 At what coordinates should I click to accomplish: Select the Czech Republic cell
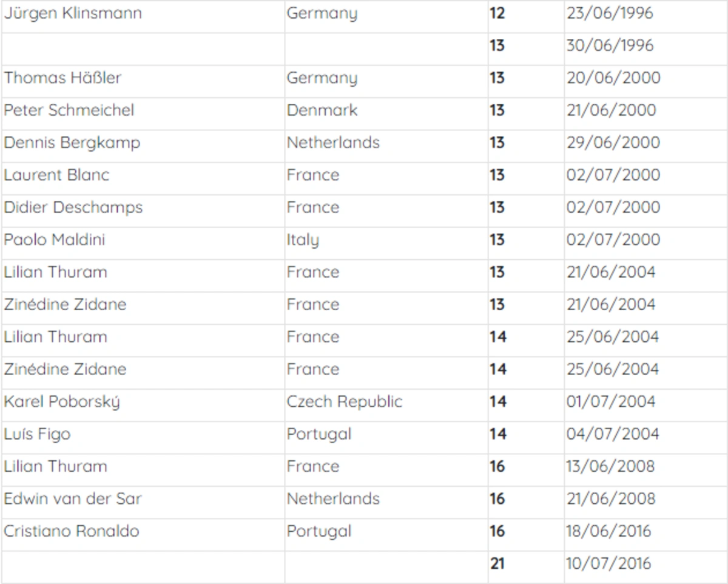[x=345, y=402]
